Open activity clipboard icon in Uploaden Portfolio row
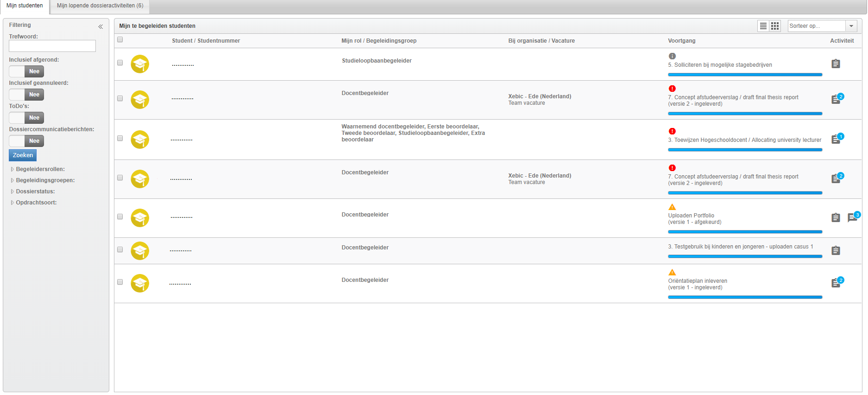This screenshot has width=868, height=395. (x=836, y=218)
